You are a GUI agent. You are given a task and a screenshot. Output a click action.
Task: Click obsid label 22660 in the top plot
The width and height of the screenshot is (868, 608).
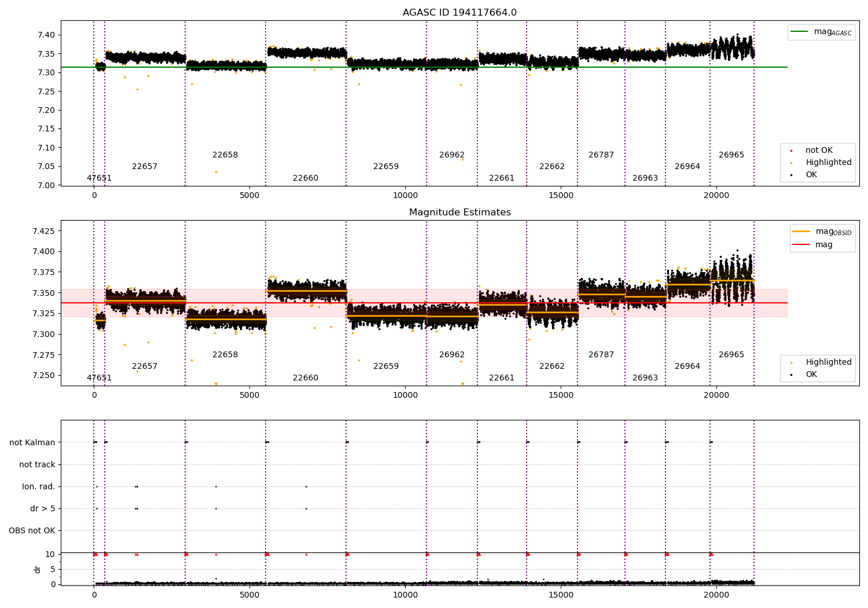point(306,178)
